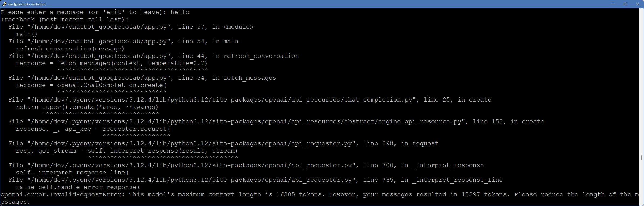Click 'refresh_conversation(message)' in the traceback
The image size is (644, 206).
(70, 49)
